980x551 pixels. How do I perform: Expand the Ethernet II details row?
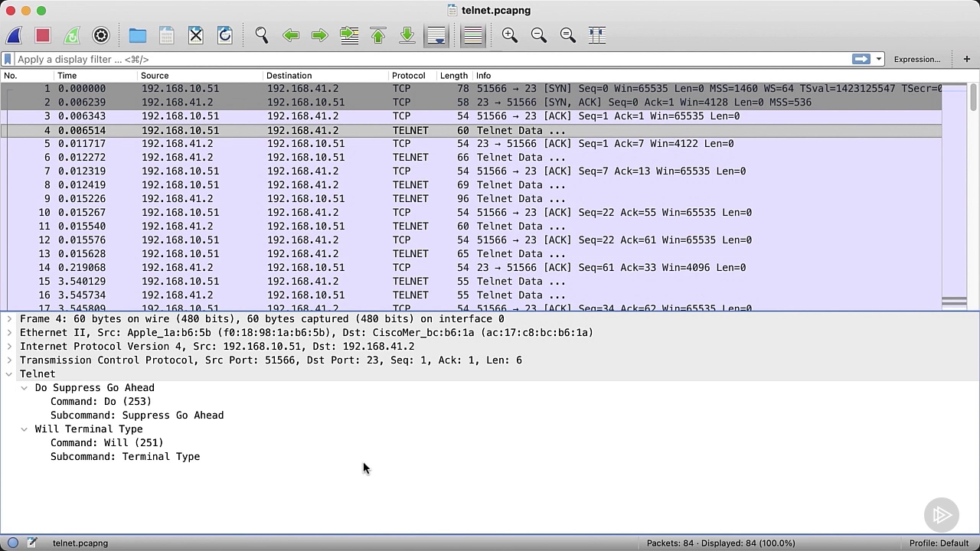(x=9, y=333)
